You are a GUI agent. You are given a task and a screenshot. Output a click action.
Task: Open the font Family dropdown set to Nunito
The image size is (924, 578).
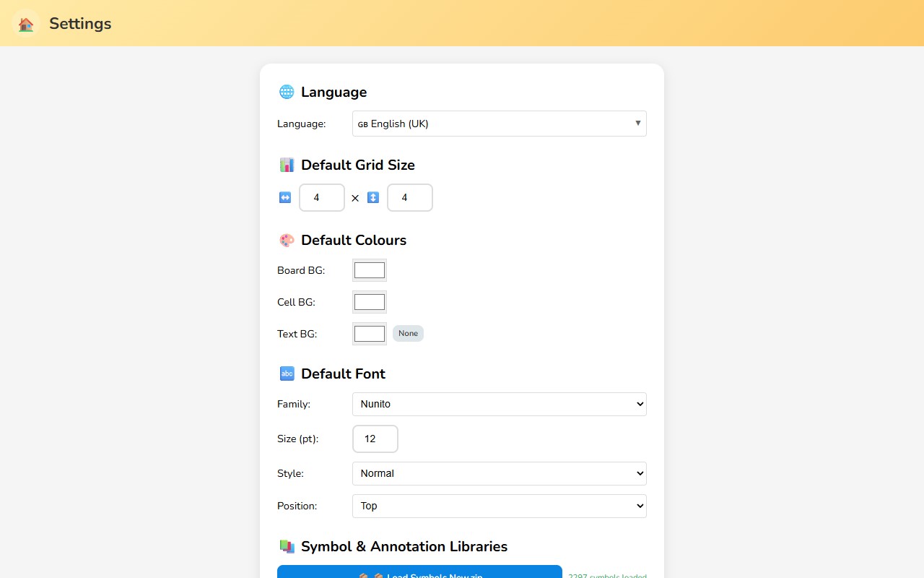[x=499, y=404]
